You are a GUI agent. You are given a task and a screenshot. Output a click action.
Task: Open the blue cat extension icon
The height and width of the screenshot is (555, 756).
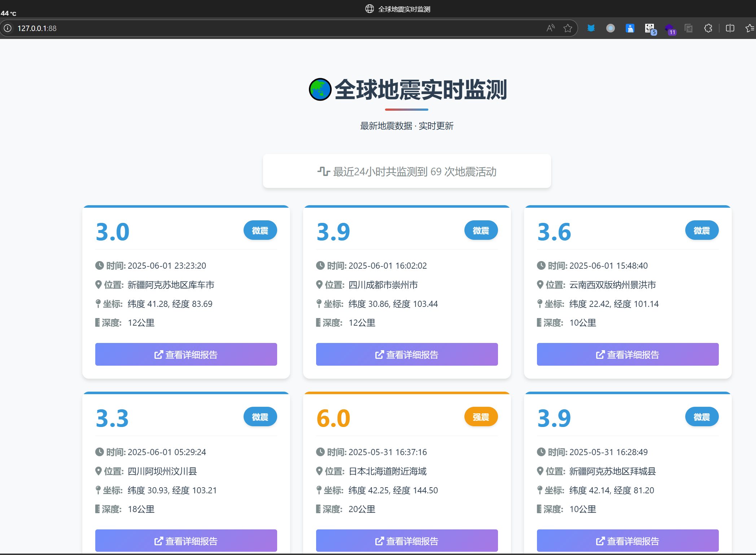point(591,28)
